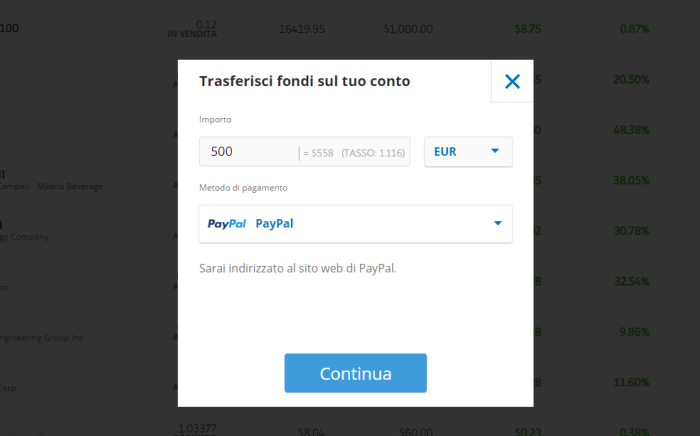Click the IN VENDITA 0.12 cell
The height and width of the screenshot is (436, 700).
[192, 29]
